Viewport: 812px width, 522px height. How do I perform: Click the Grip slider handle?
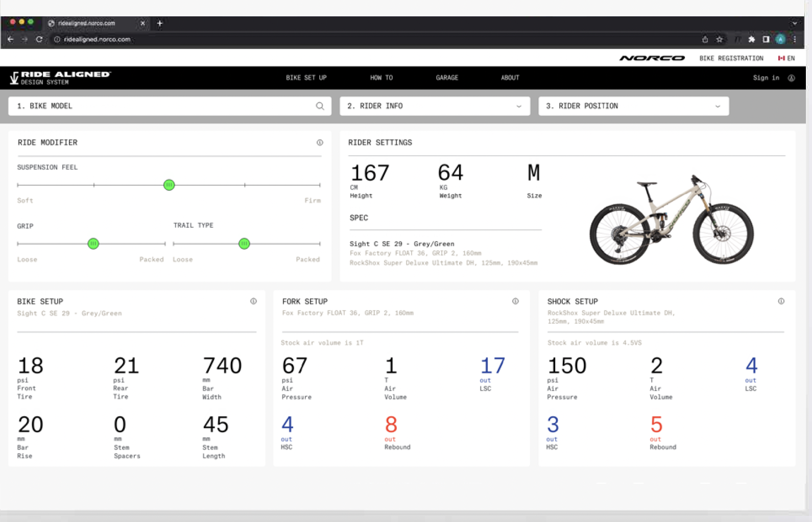point(93,244)
